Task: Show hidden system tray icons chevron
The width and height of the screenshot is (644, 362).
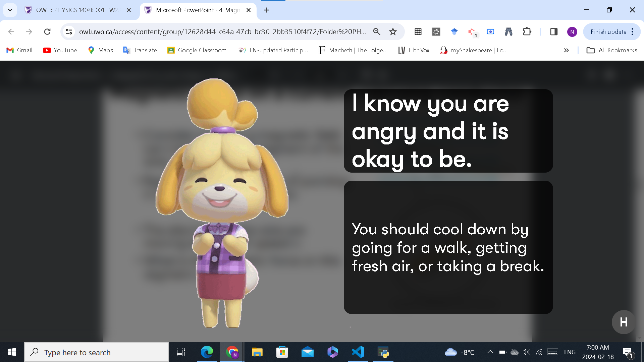Action: (x=490, y=352)
